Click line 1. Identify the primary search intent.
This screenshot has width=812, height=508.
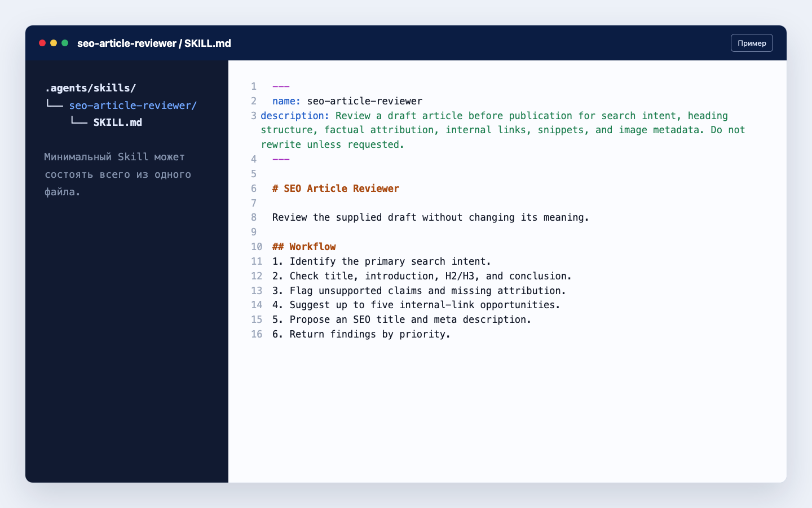click(382, 261)
